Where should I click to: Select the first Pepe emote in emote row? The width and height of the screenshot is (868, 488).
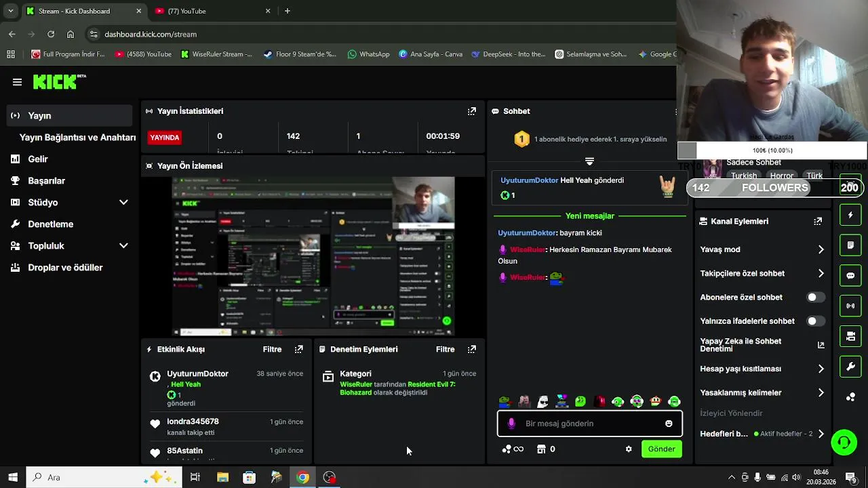coord(505,401)
